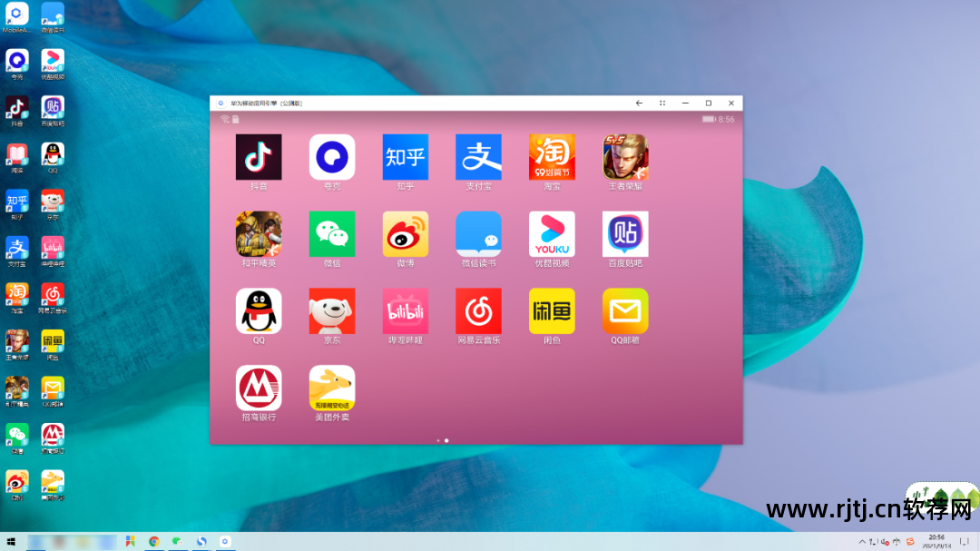Expand hidden system tray icons

pos(862,542)
